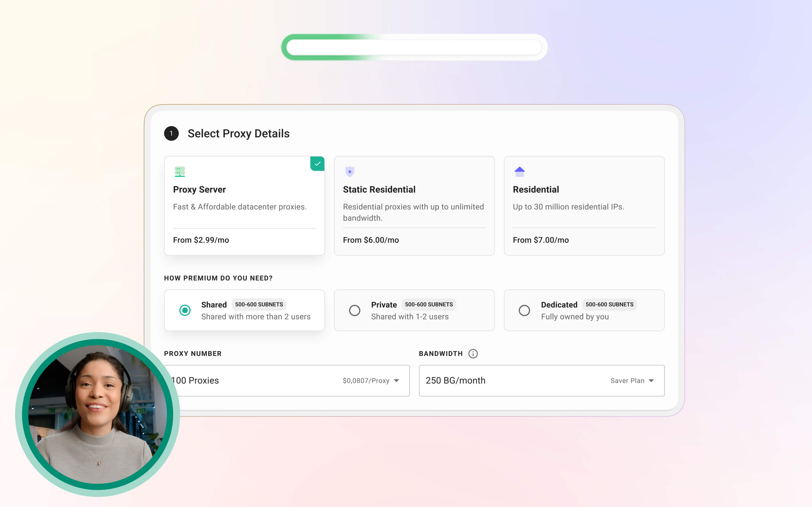
Task: Click the step 1 number badge
Action: pos(171,134)
